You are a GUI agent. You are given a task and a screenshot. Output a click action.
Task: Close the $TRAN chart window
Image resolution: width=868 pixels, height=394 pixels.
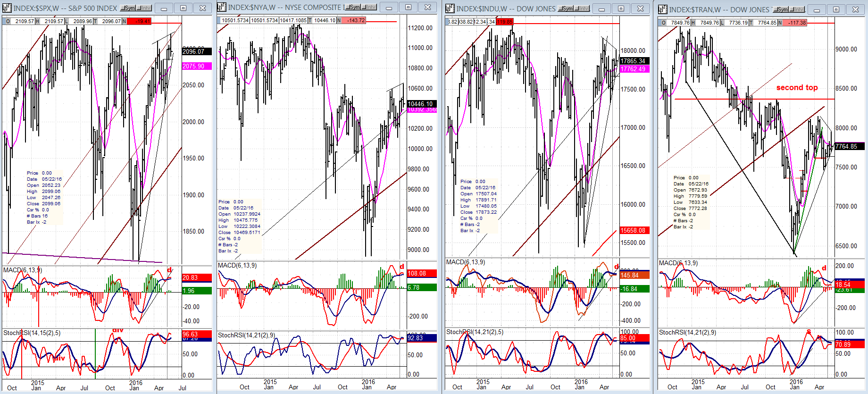[855, 9]
